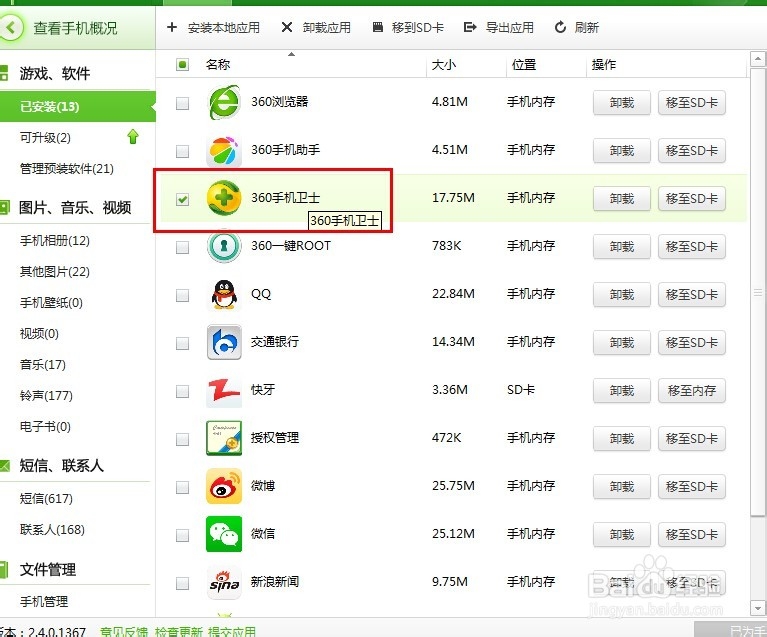Click the plus icon for installing local apps
This screenshot has height=637, width=767.
172,27
